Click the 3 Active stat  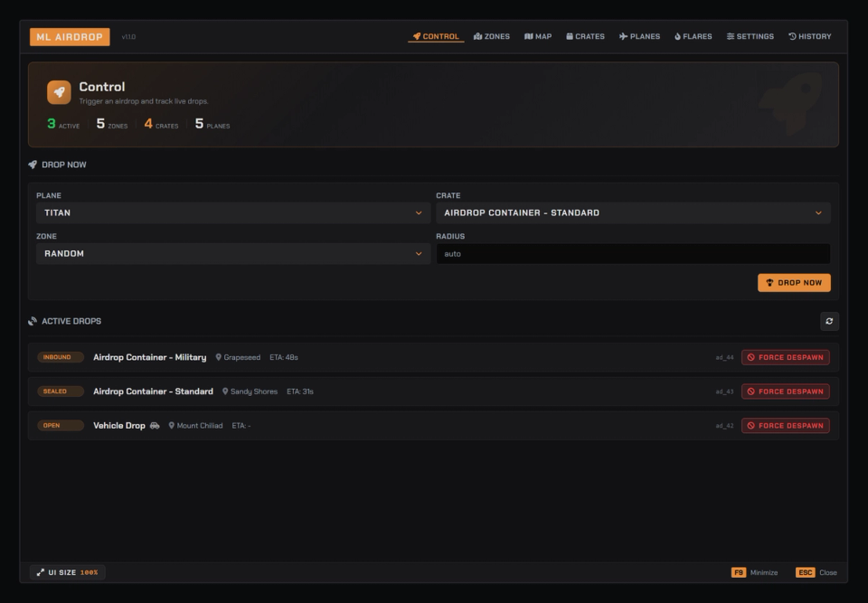point(63,124)
